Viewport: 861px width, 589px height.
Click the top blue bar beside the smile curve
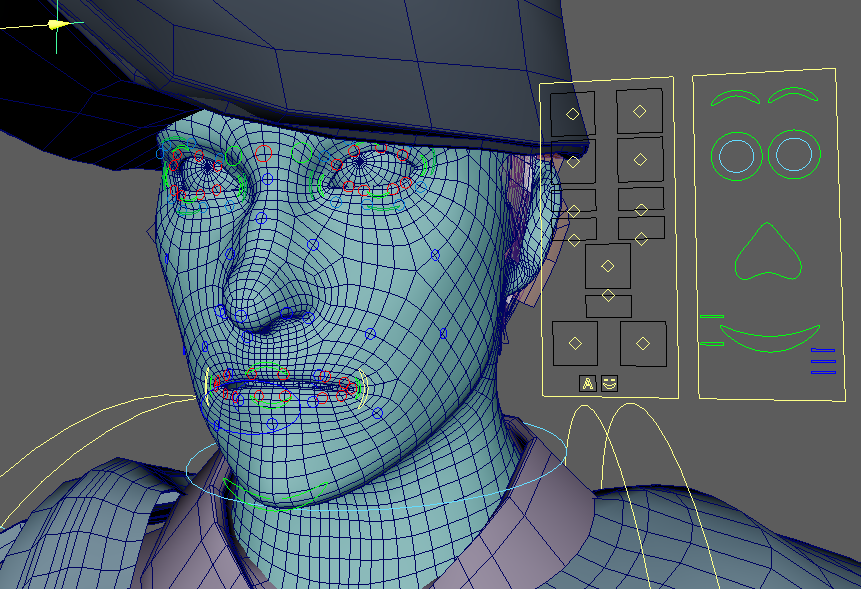(823, 350)
